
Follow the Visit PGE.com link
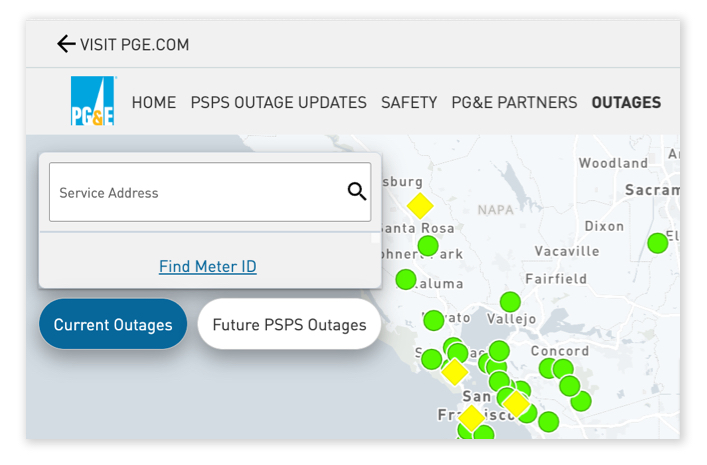134,44
